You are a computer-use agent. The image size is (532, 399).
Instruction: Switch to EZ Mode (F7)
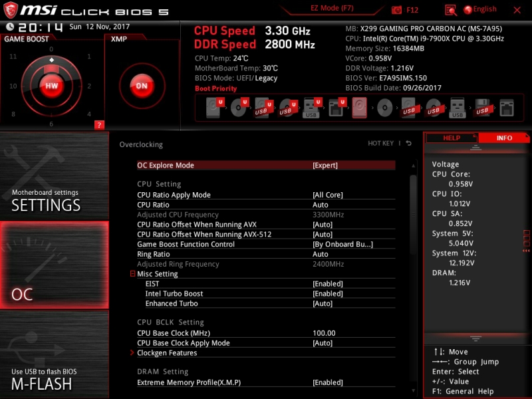click(332, 8)
